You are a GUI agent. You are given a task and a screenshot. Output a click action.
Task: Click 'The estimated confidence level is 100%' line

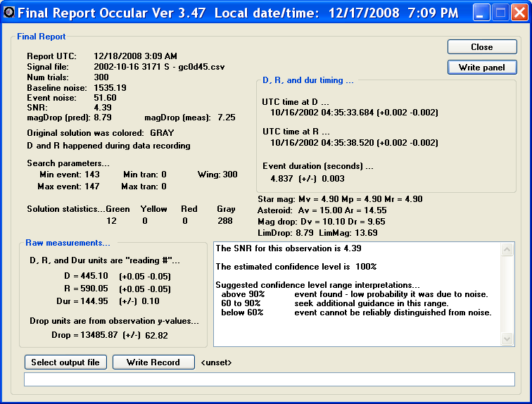[296, 267]
